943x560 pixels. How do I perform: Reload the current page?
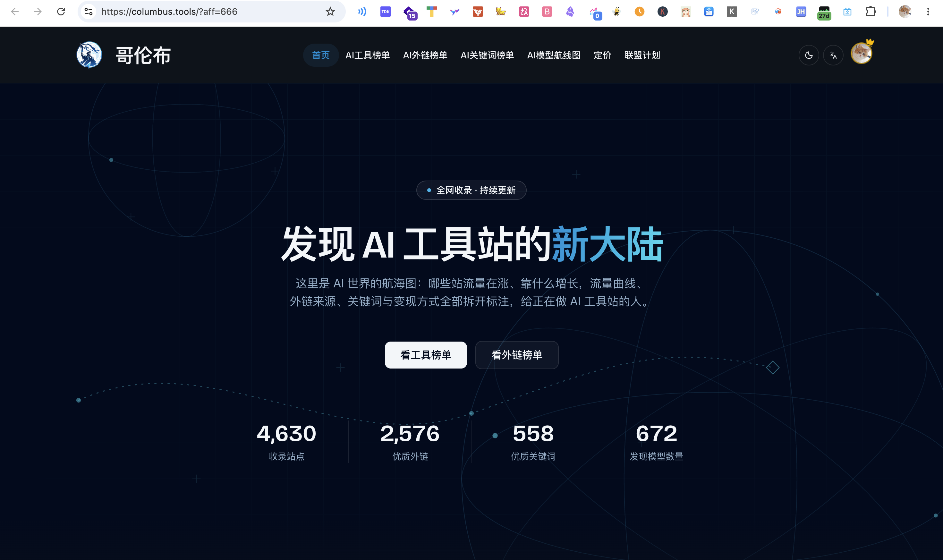61,12
